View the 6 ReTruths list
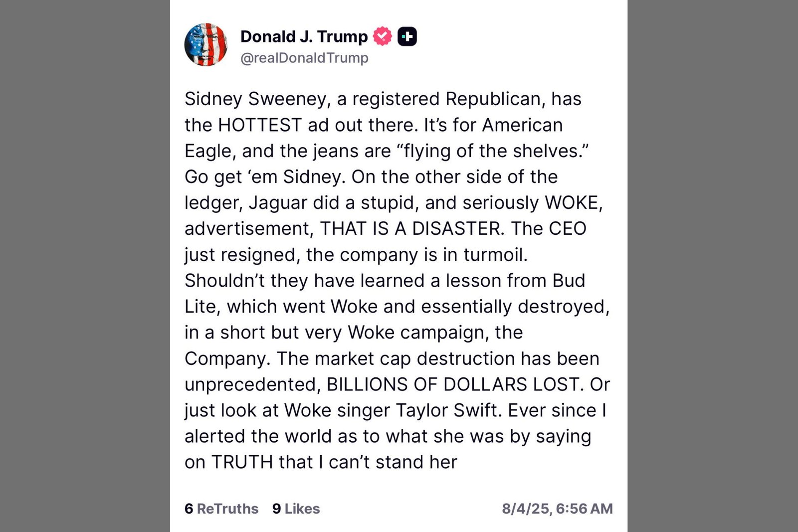Image resolution: width=798 pixels, height=532 pixels. [x=221, y=509]
